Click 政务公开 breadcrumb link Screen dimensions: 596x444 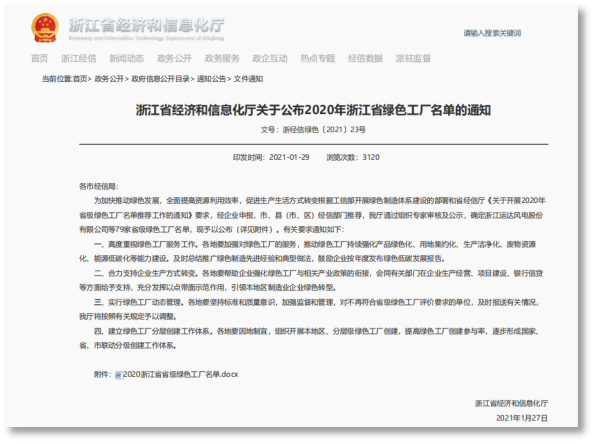109,79
